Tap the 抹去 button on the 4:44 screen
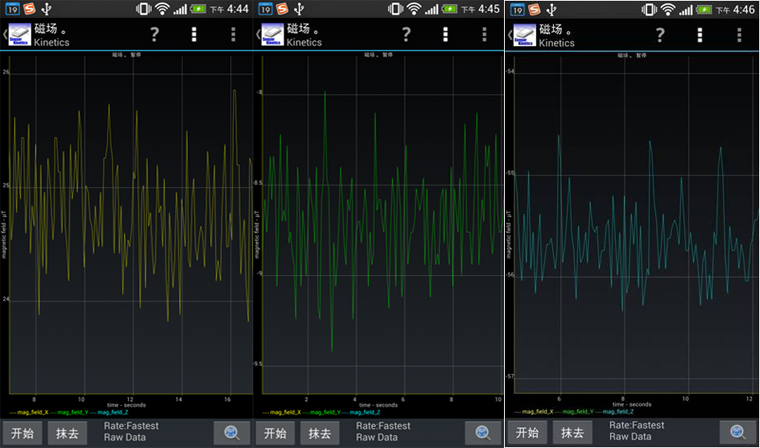760x448 pixels. pyautogui.click(x=67, y=433)
